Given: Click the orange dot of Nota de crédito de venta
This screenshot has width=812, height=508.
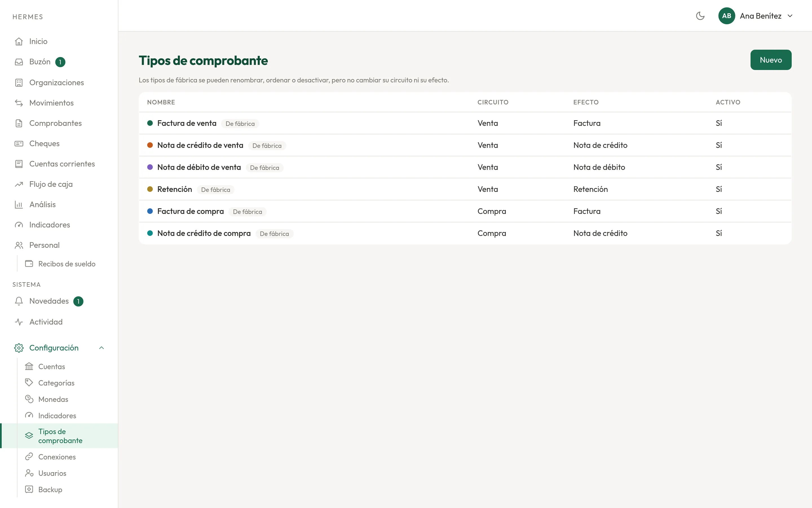Looking at the screenshot, I should pos(150,145).
